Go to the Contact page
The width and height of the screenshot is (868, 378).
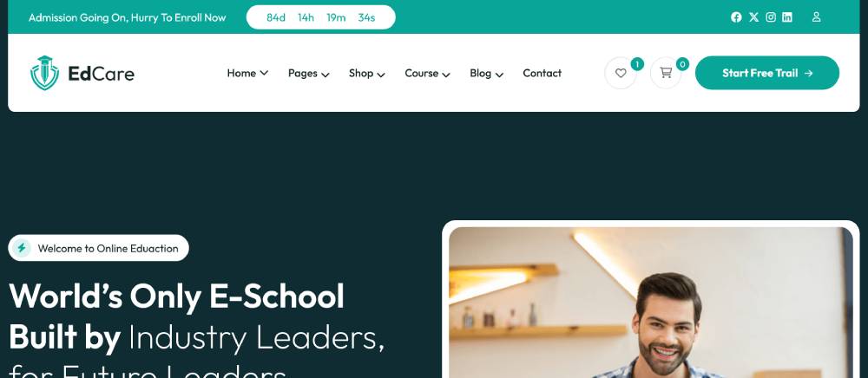click(542, 73)
